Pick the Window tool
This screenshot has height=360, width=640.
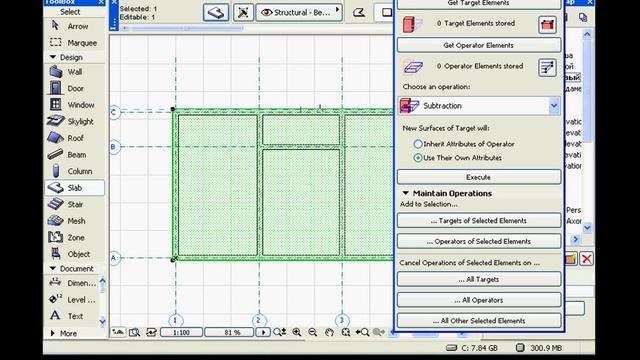pyautogui.click(x=74, y=105)
